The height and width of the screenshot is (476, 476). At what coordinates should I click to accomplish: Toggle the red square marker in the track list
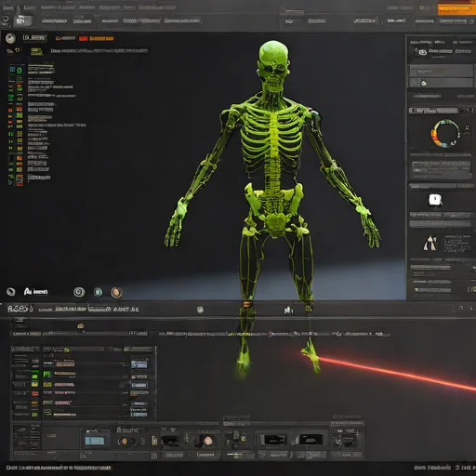click(35, 393)
